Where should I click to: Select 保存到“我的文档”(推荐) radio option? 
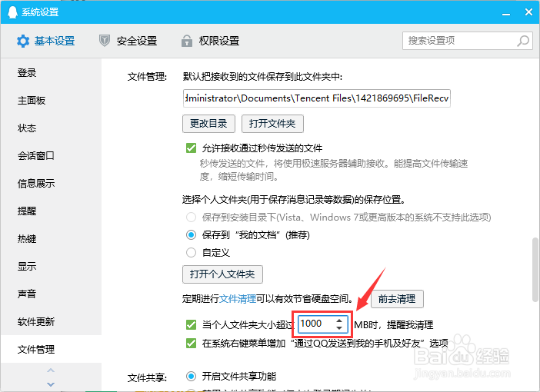pyautogui.click(x=191, y=235)
